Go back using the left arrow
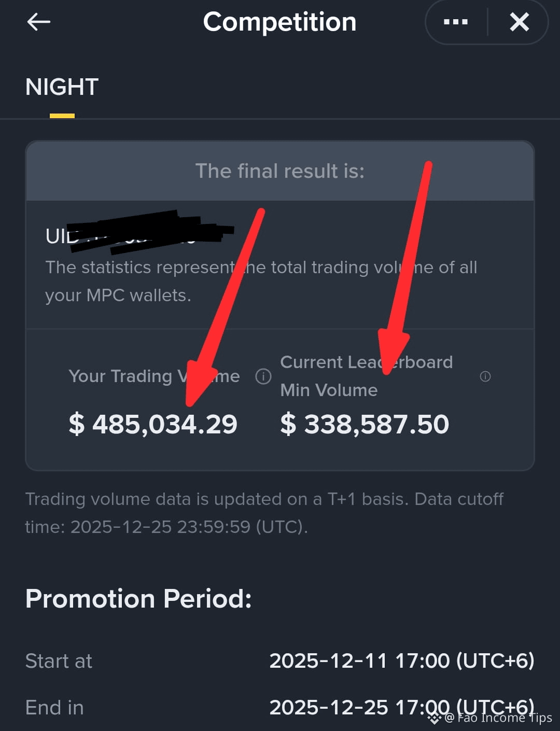The height and width of the screenshot is (731, 560). coord(39,22)
